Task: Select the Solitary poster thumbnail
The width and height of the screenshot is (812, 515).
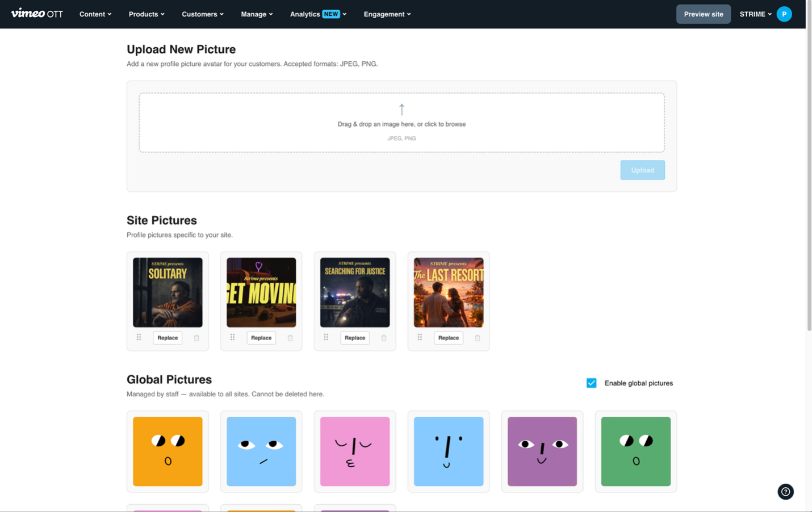Action: (168, 292)
